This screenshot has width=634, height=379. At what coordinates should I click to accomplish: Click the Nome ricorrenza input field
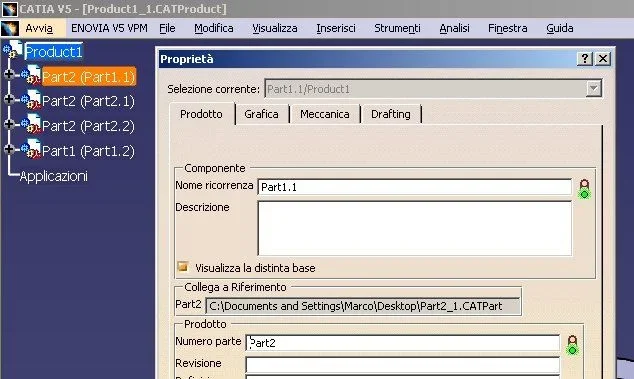coord(414,187)
